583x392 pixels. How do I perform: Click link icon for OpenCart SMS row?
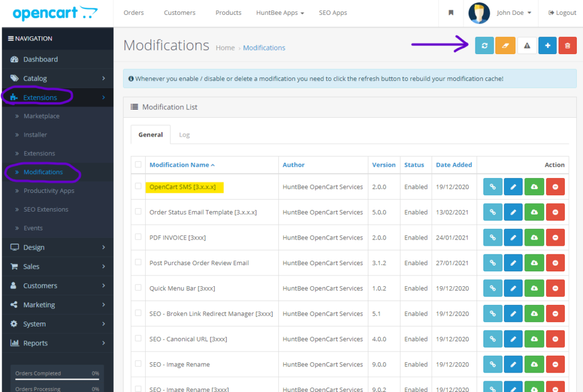tap(492, 187)
